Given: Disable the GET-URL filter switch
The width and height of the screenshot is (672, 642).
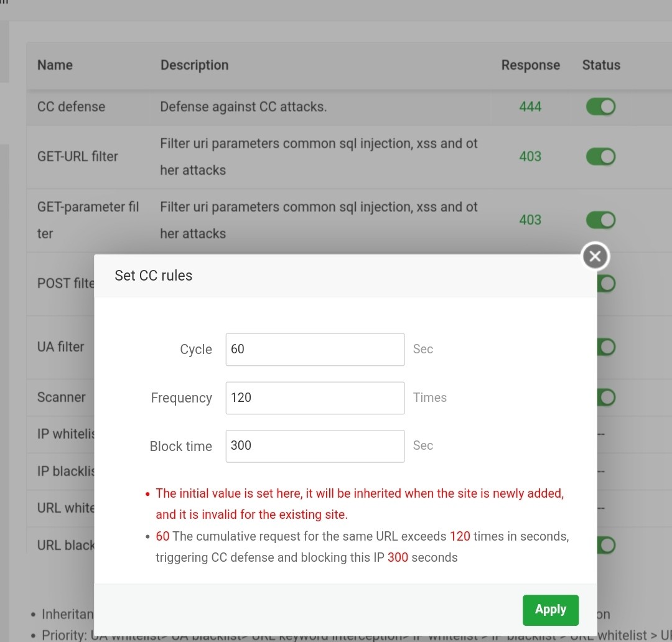Looking at the screenshot, I should [600, 157].
